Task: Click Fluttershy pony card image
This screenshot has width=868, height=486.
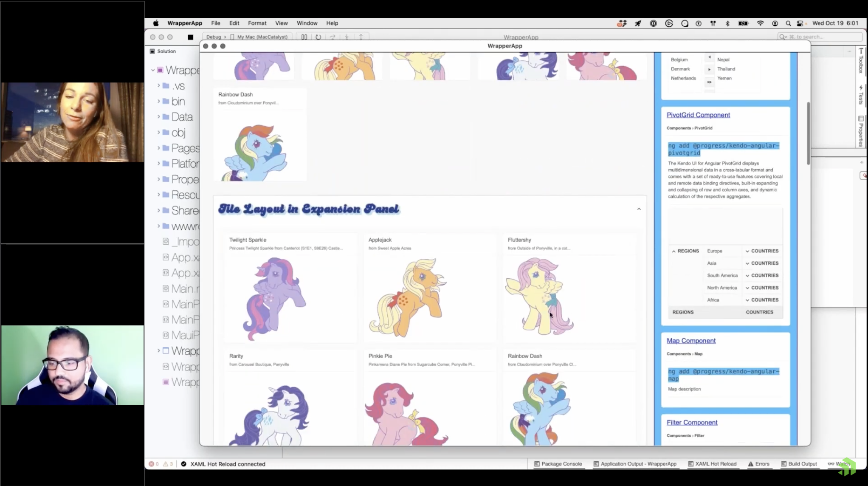Action: click(x=539, y=296)
